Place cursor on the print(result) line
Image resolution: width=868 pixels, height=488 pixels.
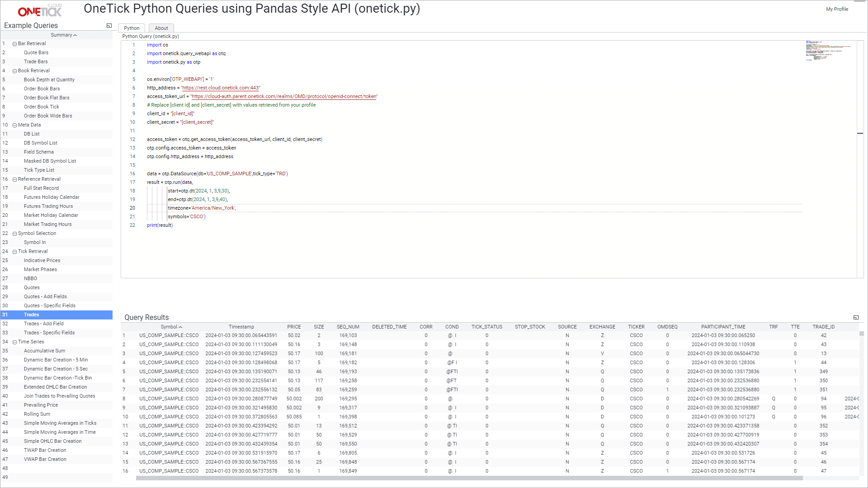160,225
